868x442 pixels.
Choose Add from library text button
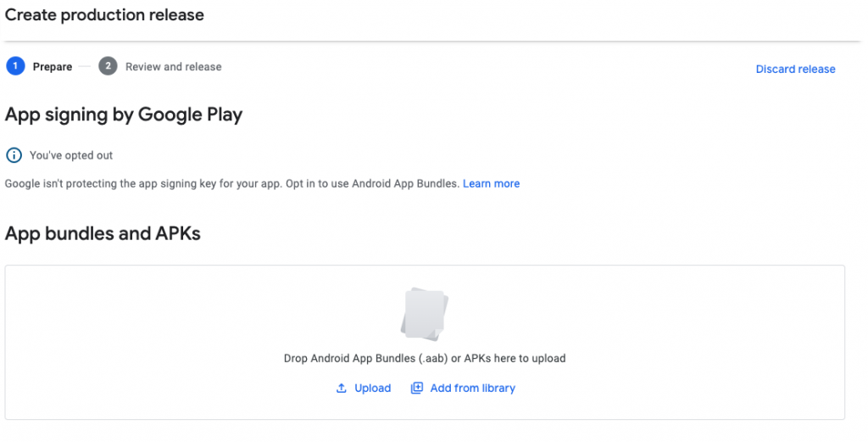[x=472, y=389]
